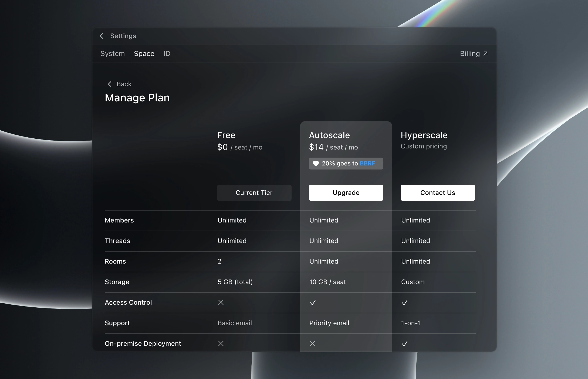Click the Rooms row label
Image resolution: width=588 pixels, height=379 pixels.
(x=115, y=261)
